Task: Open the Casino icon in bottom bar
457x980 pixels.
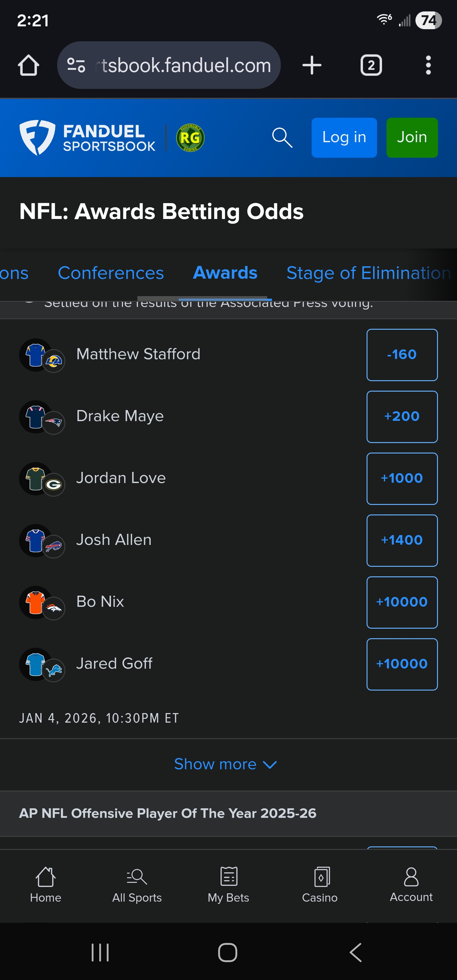Action: pyautogui.click(x=320, y=885)
